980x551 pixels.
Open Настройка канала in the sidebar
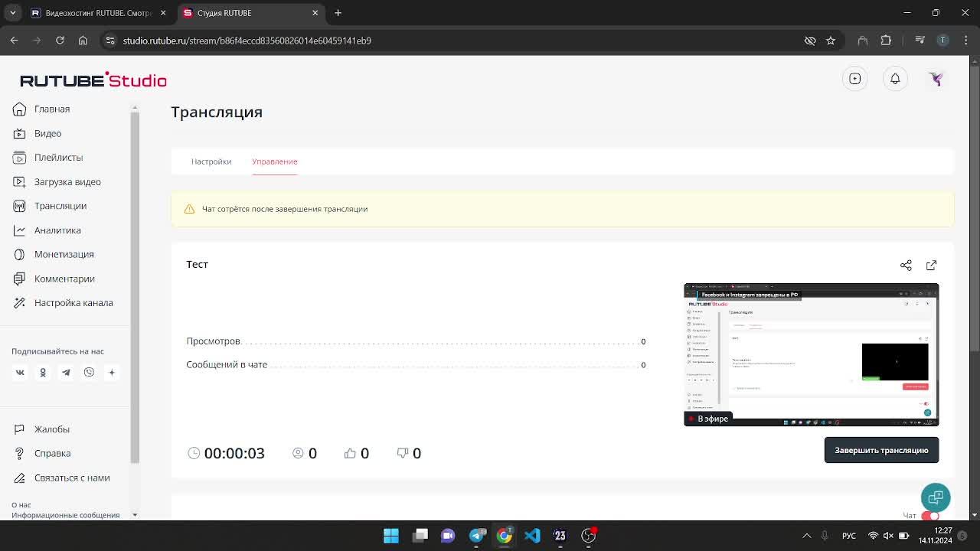(63, 303)
